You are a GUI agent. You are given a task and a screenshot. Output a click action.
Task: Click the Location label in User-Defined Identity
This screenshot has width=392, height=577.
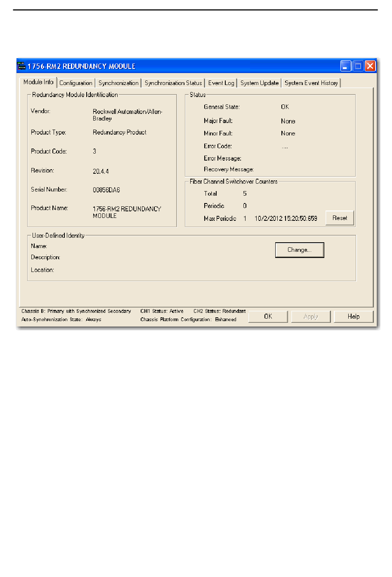point(43,270)
